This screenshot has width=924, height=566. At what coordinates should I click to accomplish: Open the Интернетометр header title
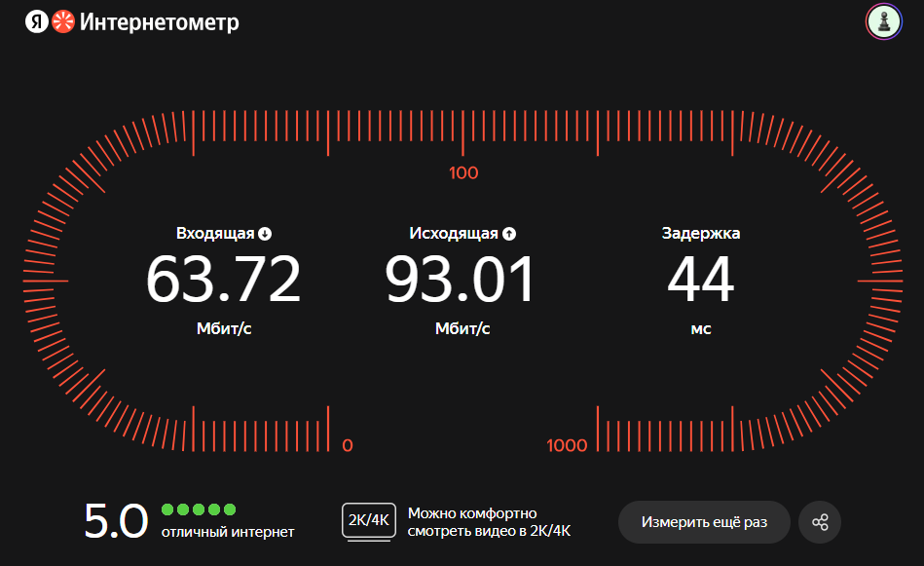point(162,21)
